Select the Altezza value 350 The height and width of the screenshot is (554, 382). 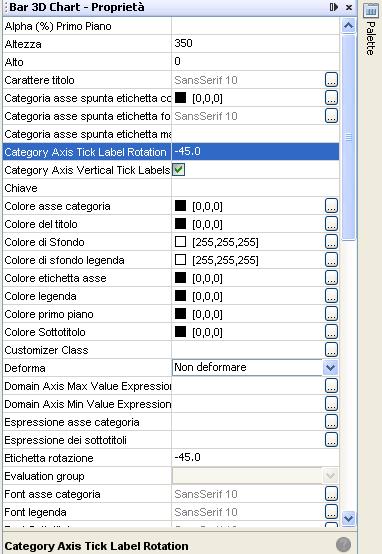pos(183,43)
